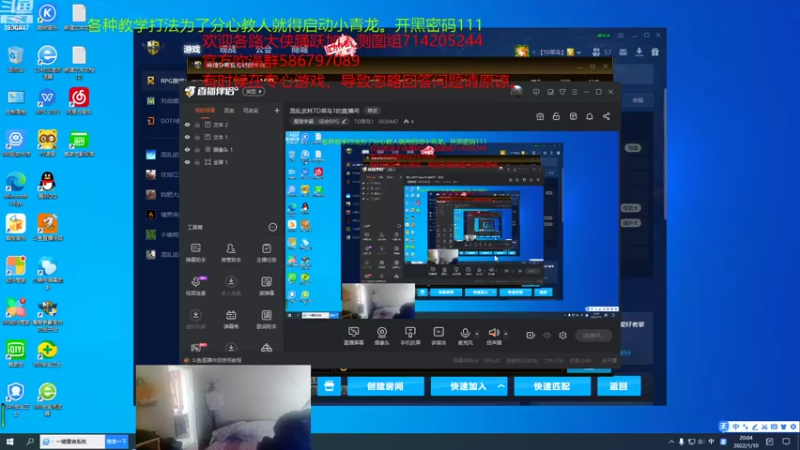Toggle the lock on 全屏 1 source

197,162
